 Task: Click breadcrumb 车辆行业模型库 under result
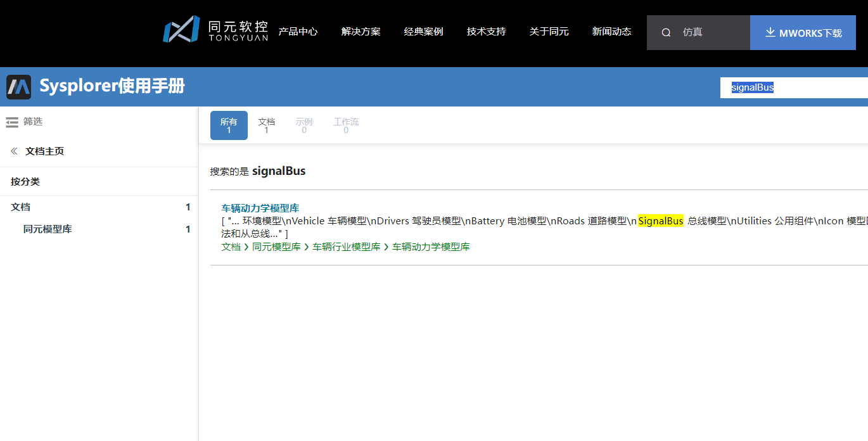(x=347, y=246)
